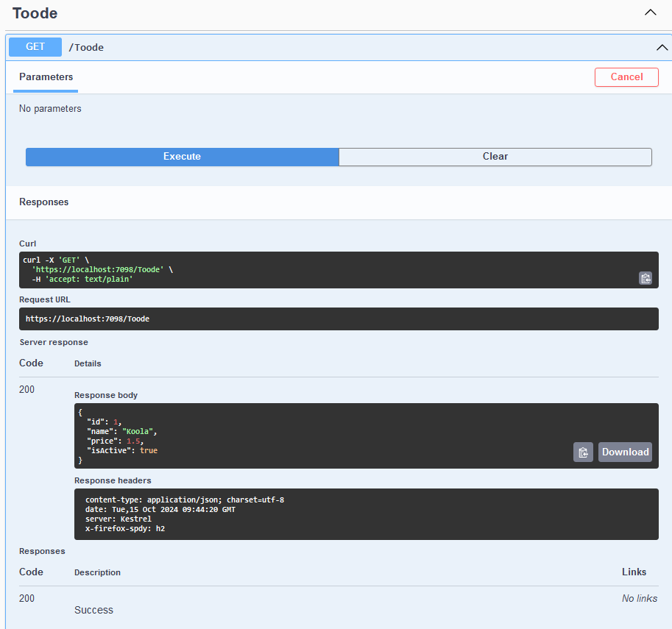Click the Links column header
The width and height of the screenshot is (672, 629).
click(x=634, y=572)
